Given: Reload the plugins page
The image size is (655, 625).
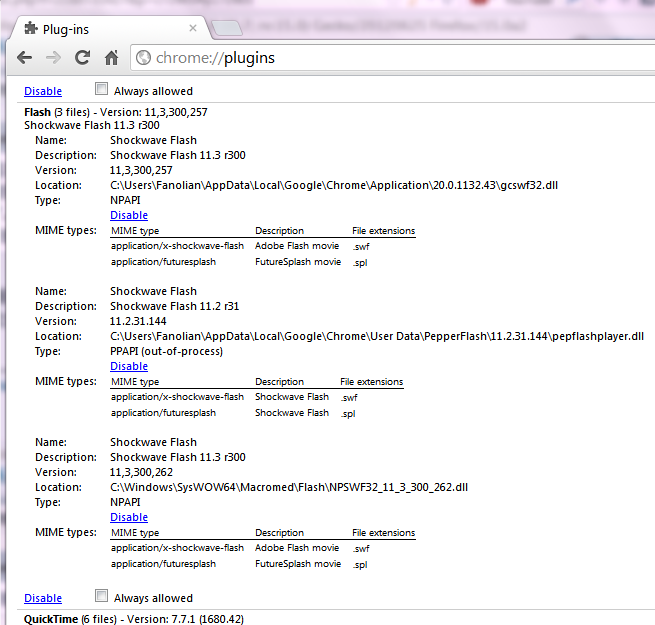Looking at the screenshot, I should coord(83,58).
